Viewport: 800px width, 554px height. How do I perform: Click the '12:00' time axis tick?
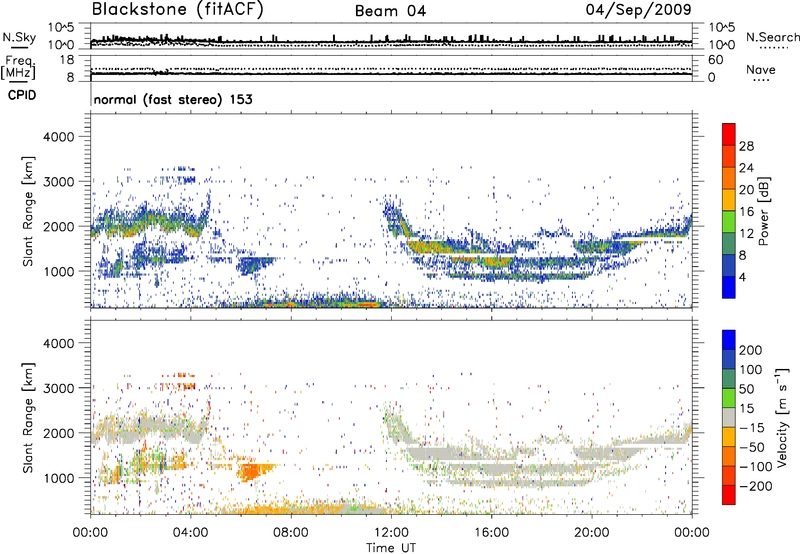coord(391,533)
